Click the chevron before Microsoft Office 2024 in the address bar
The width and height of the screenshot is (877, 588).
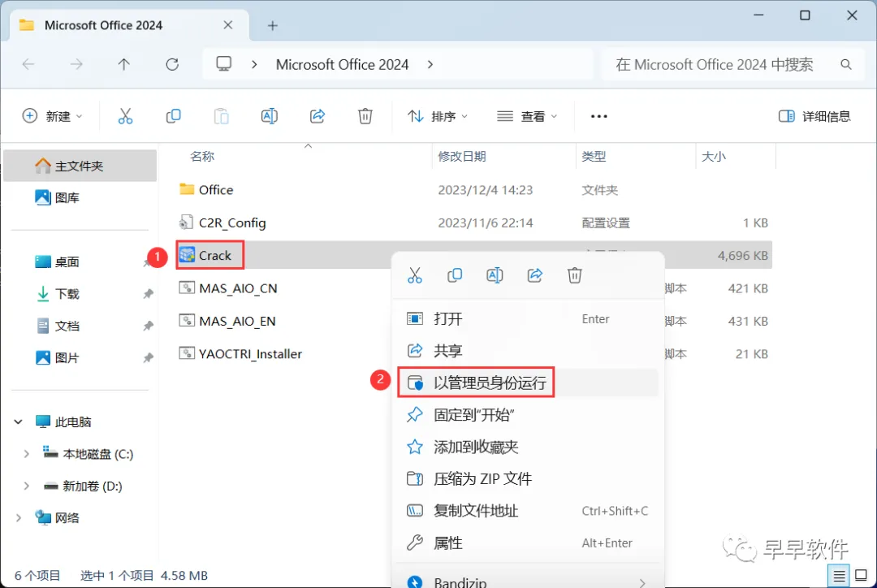254,64
